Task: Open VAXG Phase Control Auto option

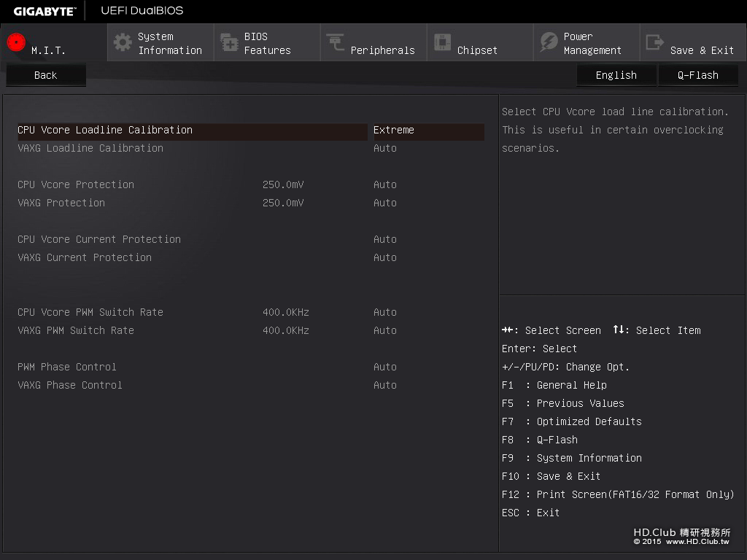Action: click(x=385, y=385)
